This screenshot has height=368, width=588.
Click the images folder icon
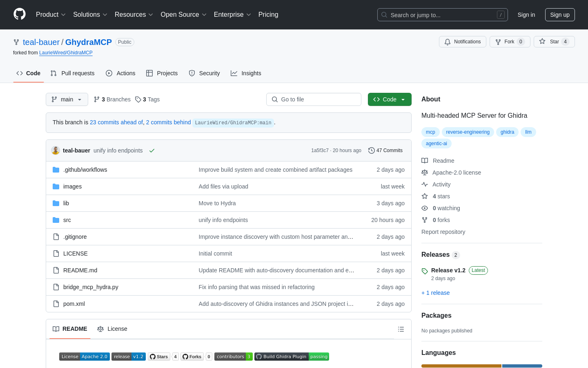(56, 186)
